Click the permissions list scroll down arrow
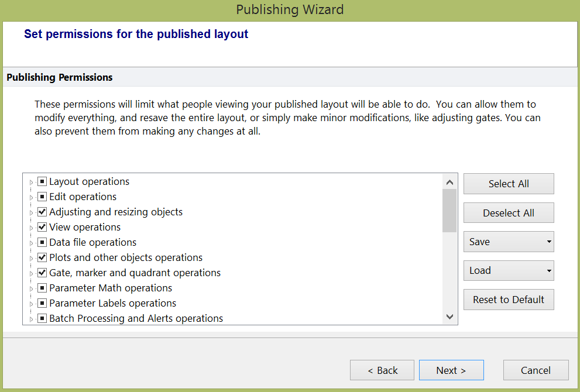The image size is (580, 392). (x=449, y=317)
